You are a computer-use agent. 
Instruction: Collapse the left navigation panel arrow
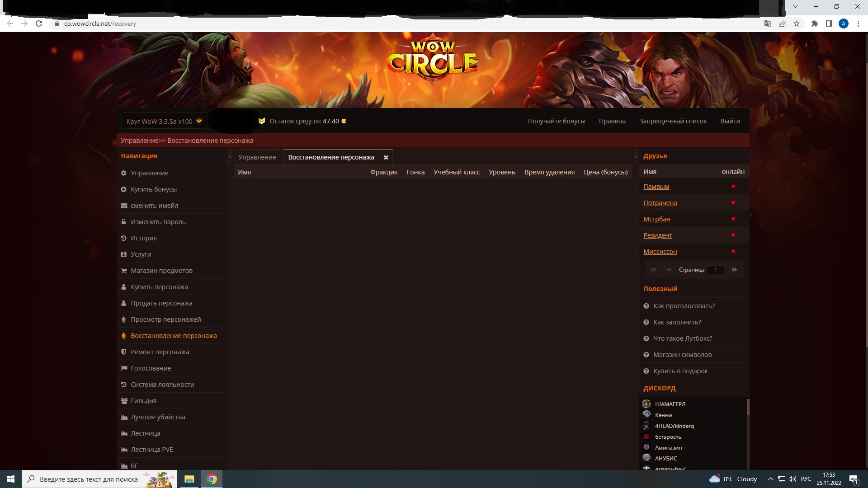click(x=230, y=157)
